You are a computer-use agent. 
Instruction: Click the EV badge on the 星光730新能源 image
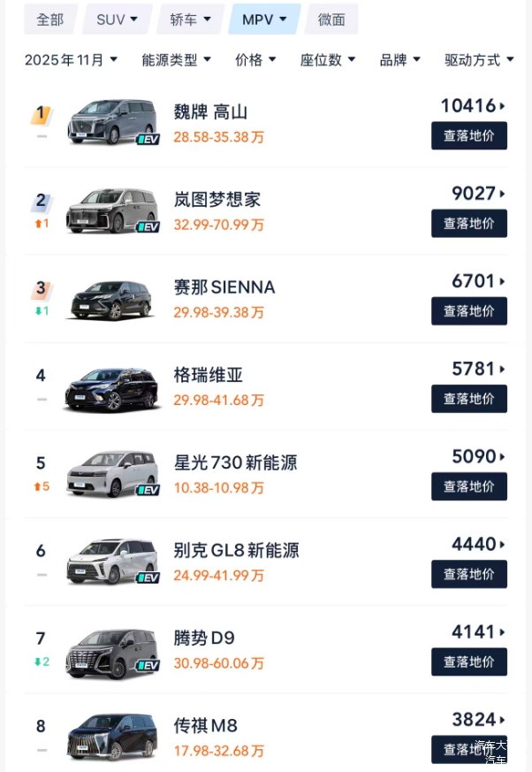[148, 490]
